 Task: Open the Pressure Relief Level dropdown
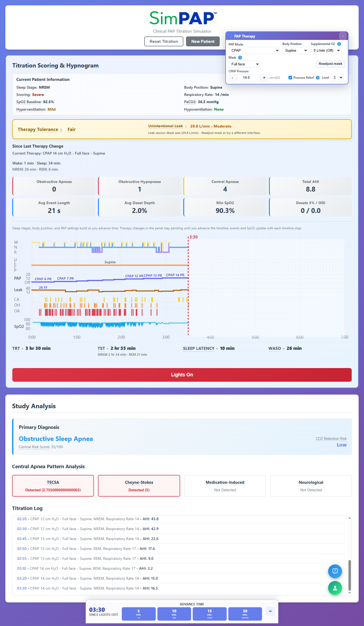coord(337,78)
